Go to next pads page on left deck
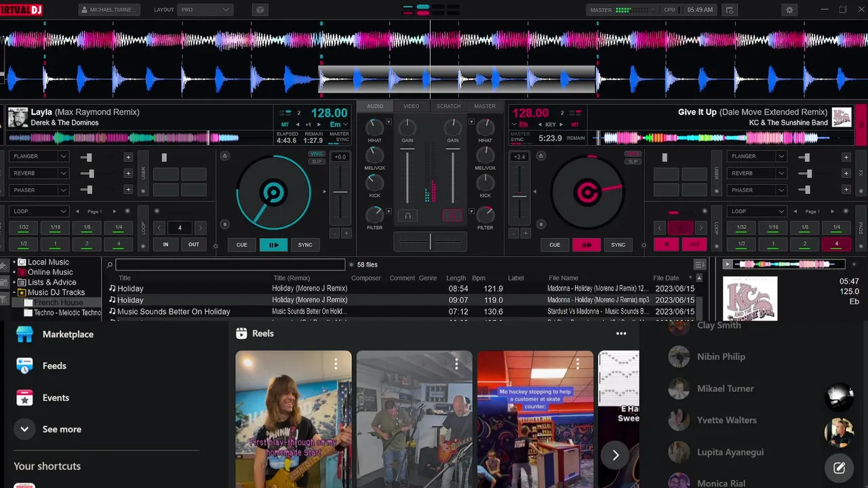 [114, 211]
